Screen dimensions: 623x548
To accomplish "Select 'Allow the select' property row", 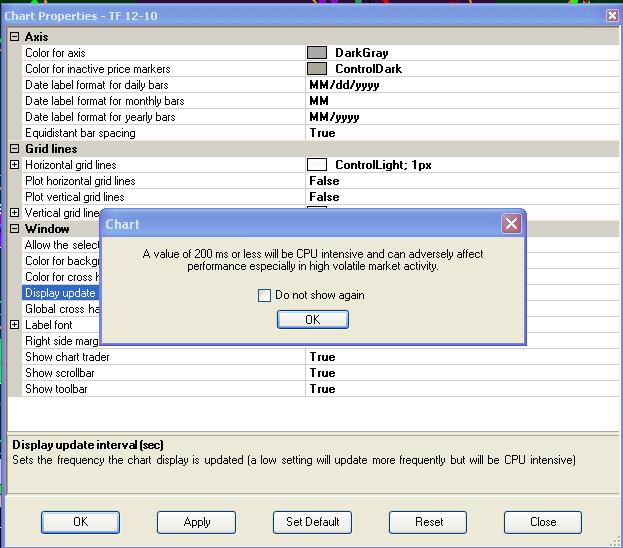I will pos(60,245).
